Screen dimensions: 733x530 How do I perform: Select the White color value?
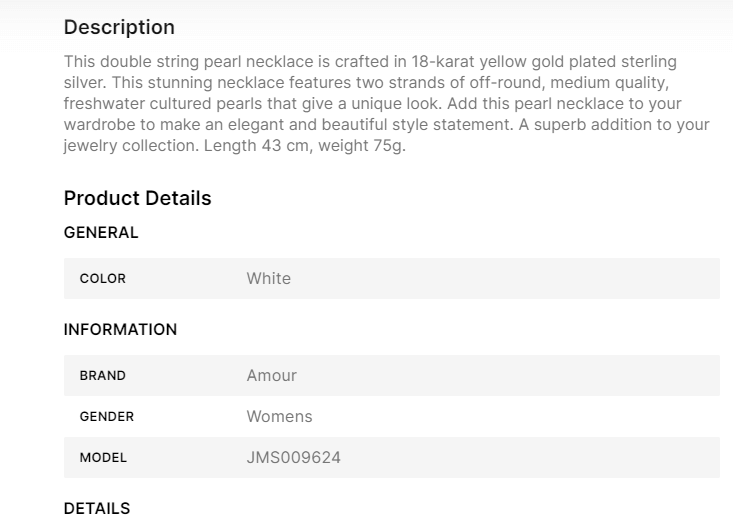point(269,279)
